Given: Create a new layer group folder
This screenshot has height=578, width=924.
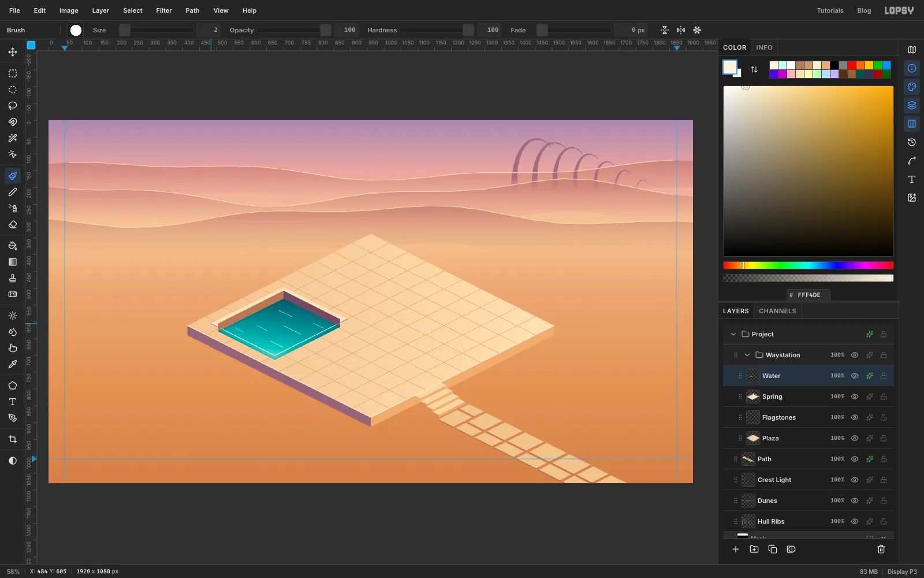Looking at the screenshot, I should point(754,549).
